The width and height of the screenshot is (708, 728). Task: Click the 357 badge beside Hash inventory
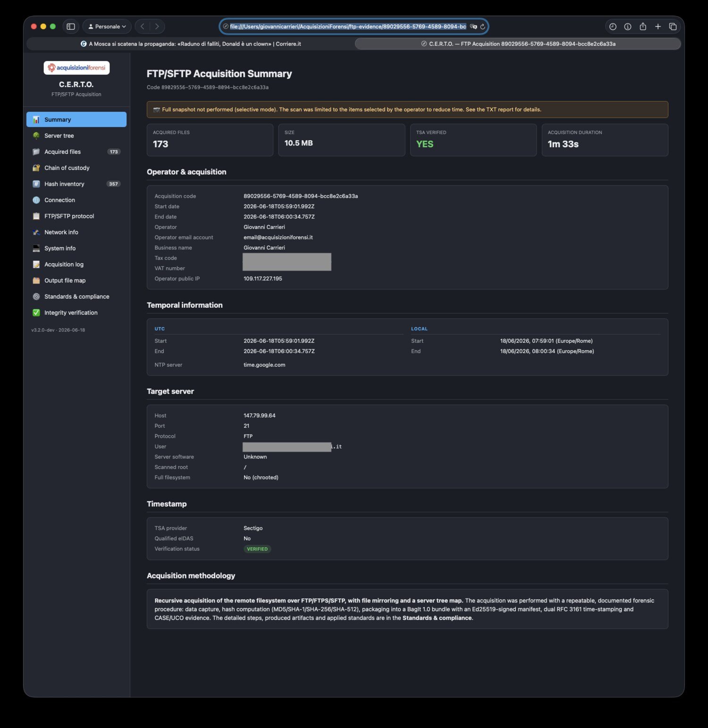click(x=114, y=184)
